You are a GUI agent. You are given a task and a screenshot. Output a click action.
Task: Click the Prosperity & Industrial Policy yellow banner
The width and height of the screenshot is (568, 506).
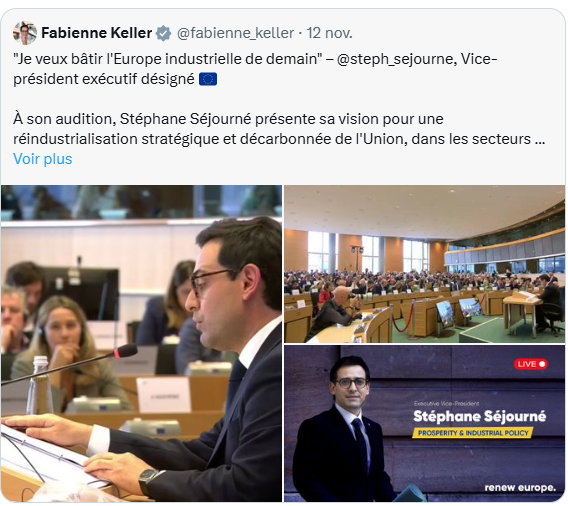coord(473,433)
